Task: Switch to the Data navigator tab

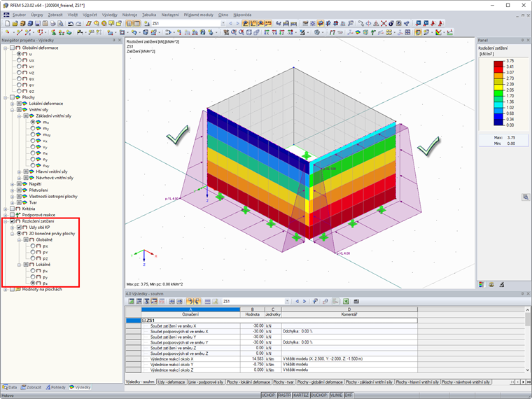Action: (x=10, y=387)
